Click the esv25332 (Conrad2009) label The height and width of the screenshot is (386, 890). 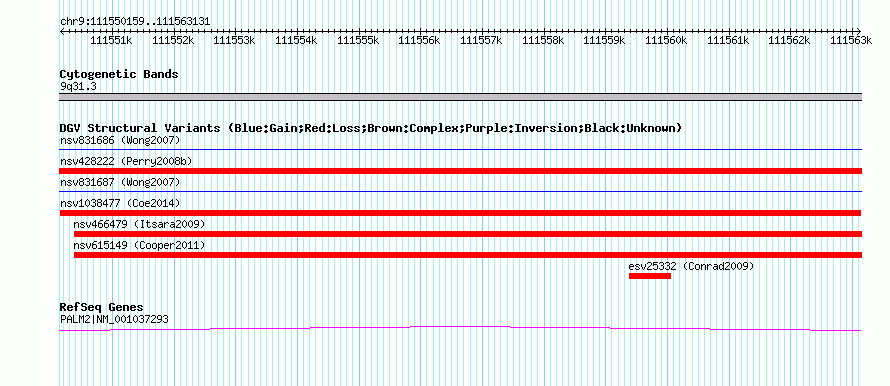tap(691, 266)
